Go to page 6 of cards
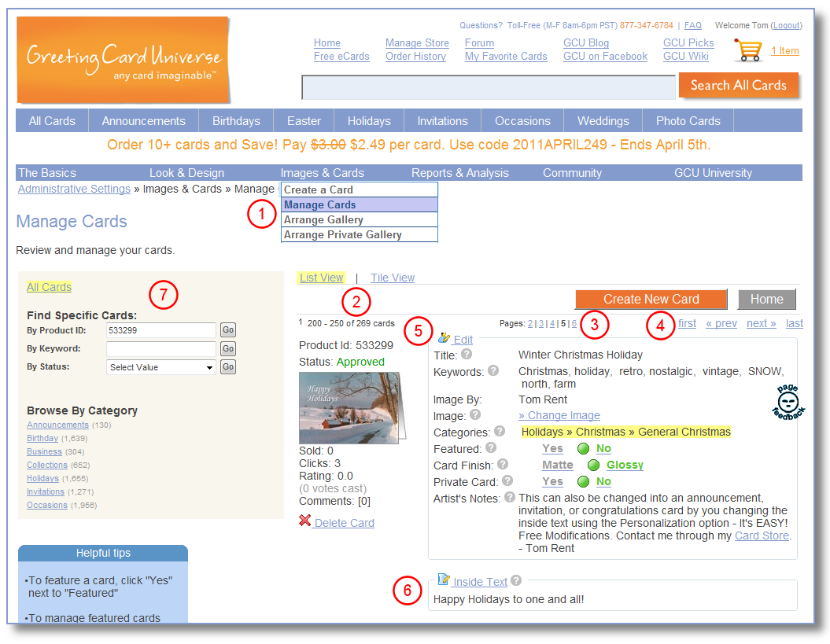 tap(574, 323)
